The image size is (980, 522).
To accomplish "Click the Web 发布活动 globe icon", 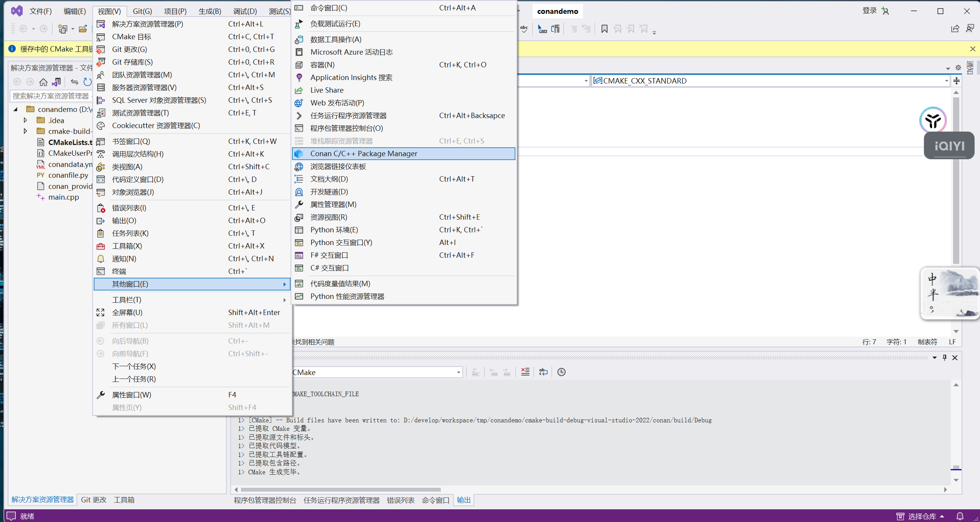I will coord(299,103).
